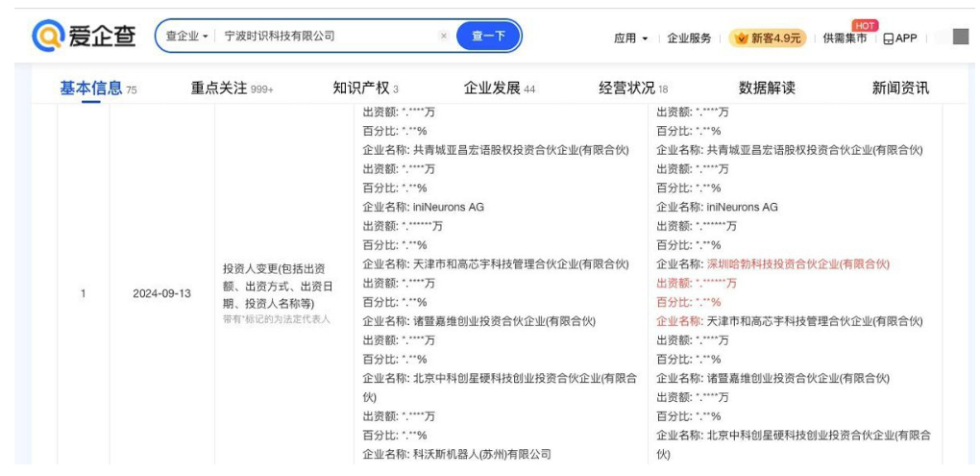Click the 投资人变更 change item text
The image size is (980, 476).
pyautogui.click(x=278, y=286)
